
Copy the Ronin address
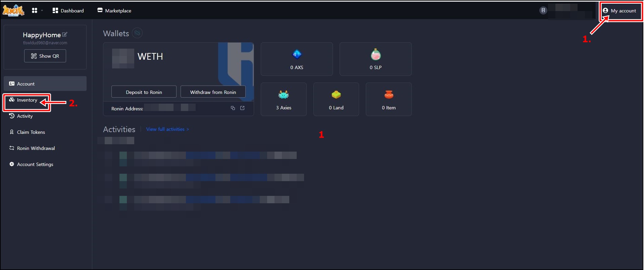233,108
